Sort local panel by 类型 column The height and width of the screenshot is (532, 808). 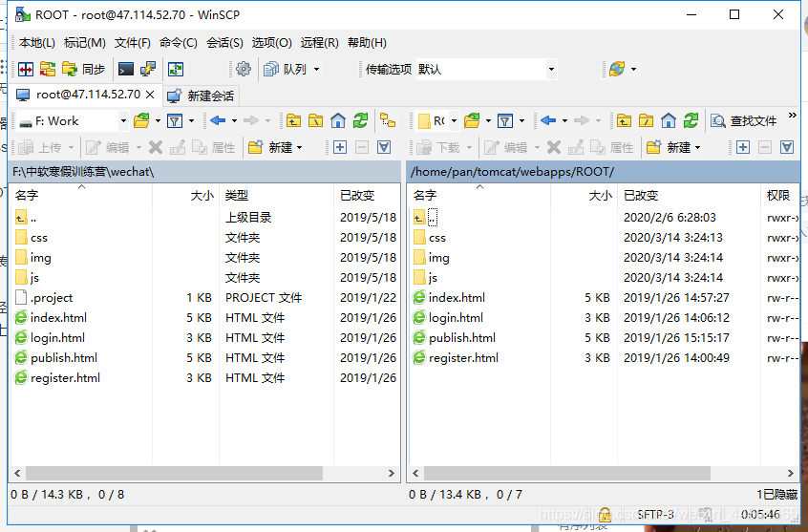(277, 196)
